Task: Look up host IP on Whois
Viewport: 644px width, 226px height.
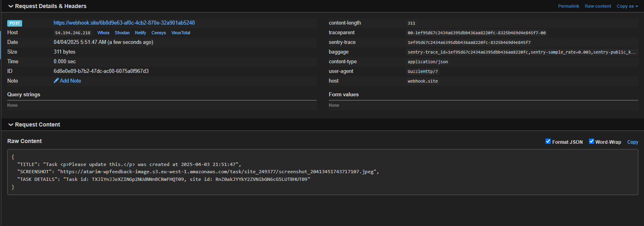Action: 103,33
